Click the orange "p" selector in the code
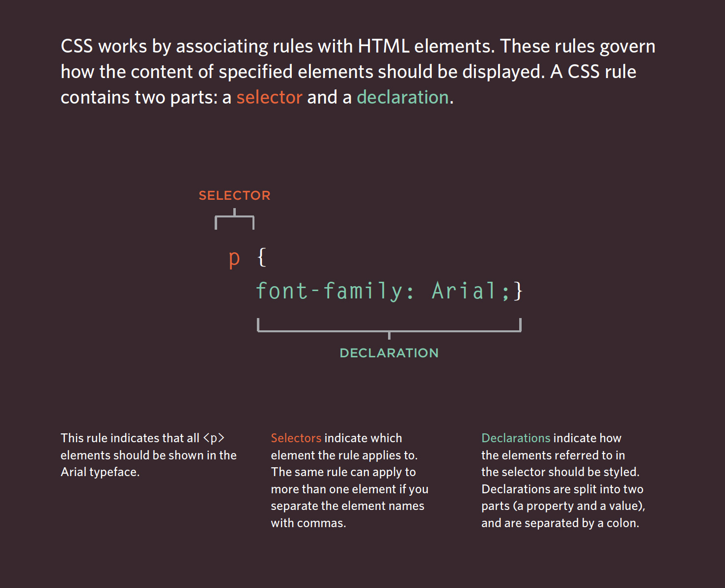Image resolution: width=725 pixels, height=588 pixels. point(234,258)
